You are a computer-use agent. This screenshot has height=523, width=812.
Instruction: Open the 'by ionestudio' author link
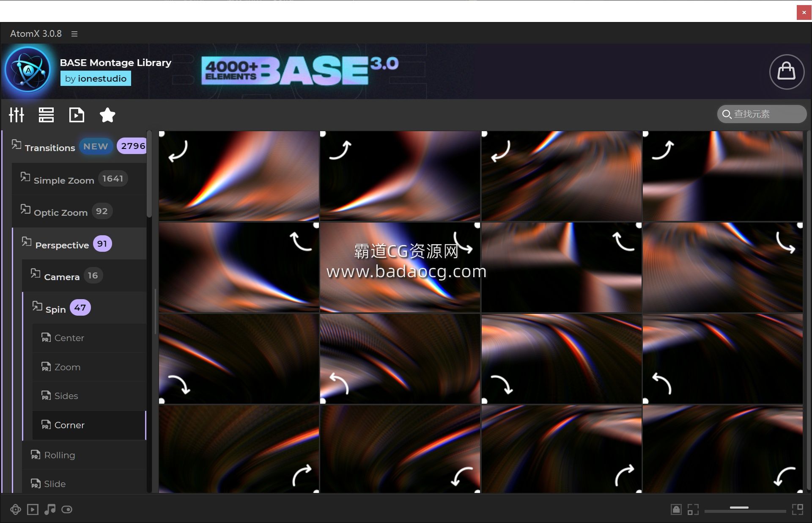(x=96, y=79)
